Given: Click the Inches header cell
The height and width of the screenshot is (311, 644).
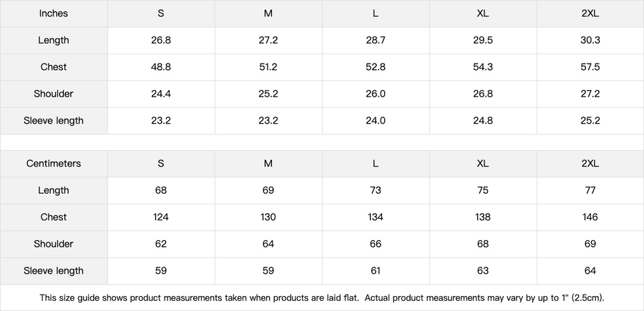Looking at the screenshot, I should (x=54, y=14).
